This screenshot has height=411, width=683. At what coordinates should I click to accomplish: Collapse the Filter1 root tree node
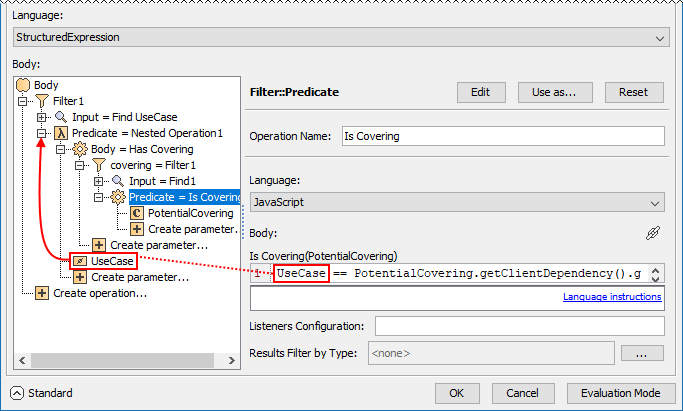click(22, 101)
